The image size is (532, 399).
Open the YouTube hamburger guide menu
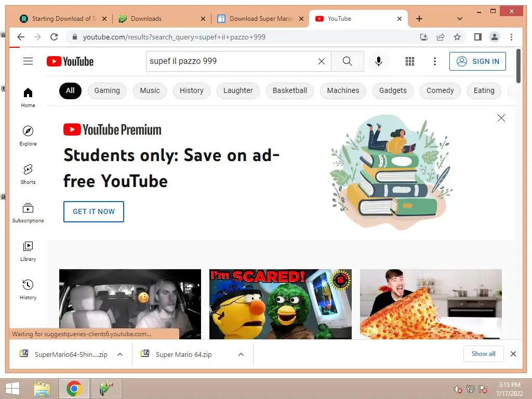coord(28,61)
